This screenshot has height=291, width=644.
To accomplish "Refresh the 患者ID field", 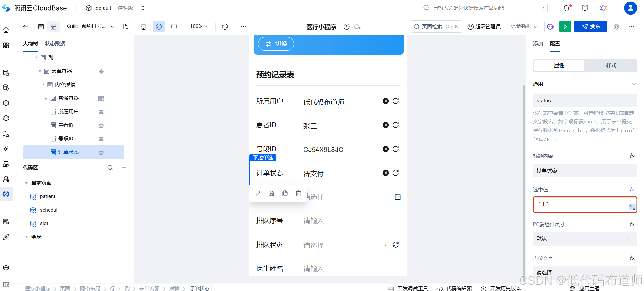I will [x=396, y=125].
